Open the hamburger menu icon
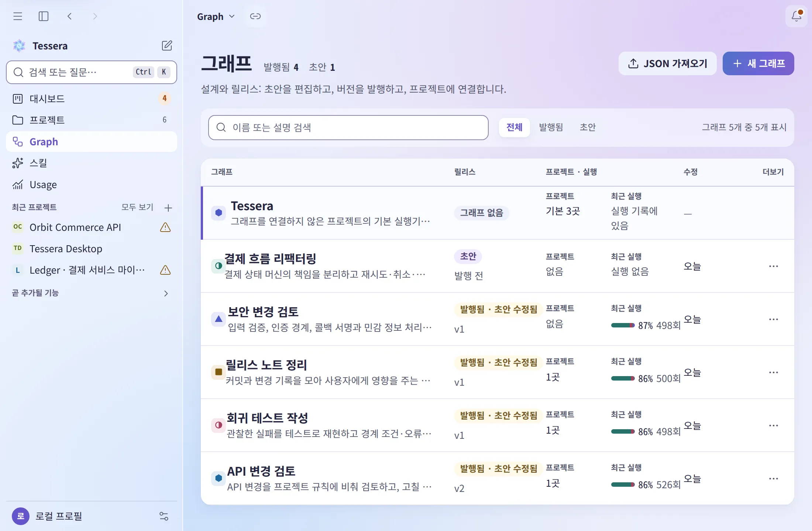812x531 pixels. 18,16
